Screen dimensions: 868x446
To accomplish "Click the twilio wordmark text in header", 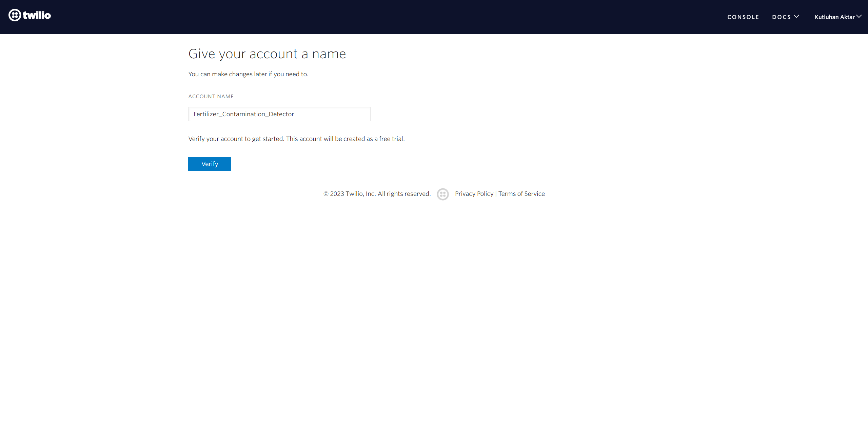I will [x=37, y=15].
